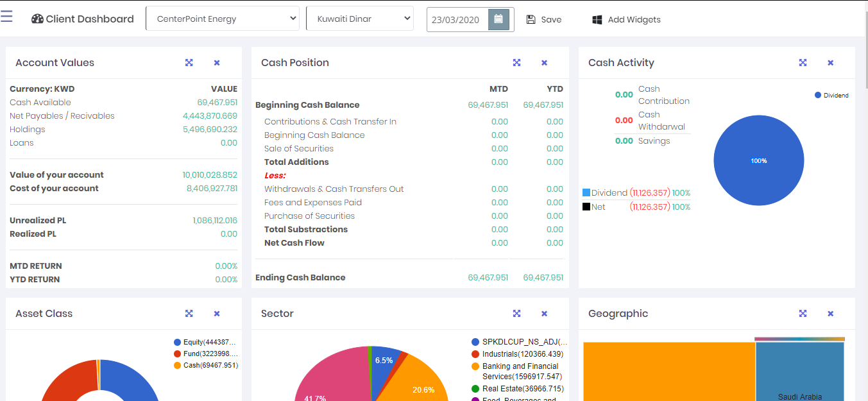Click the 6.5% blue Sector pie slice

384,364
